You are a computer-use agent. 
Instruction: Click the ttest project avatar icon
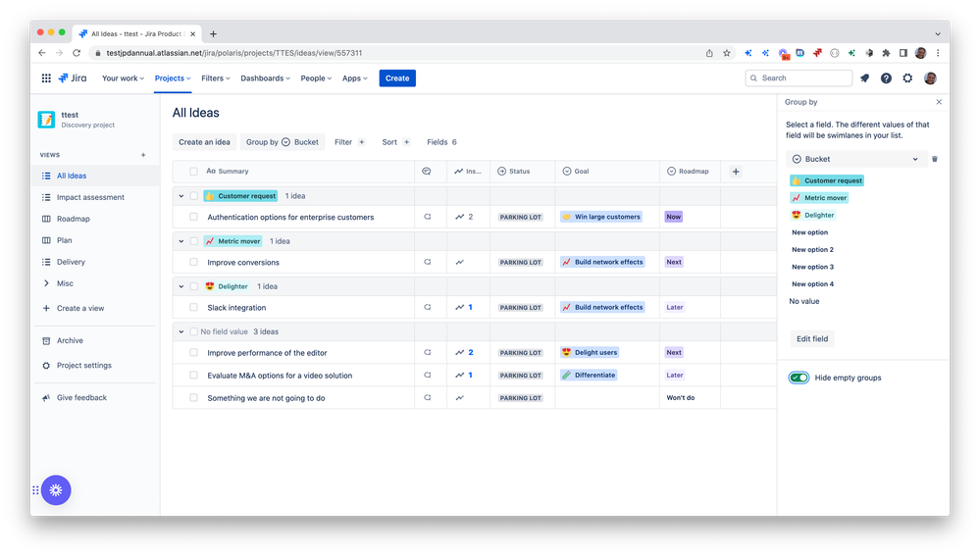tap(46, 120)
